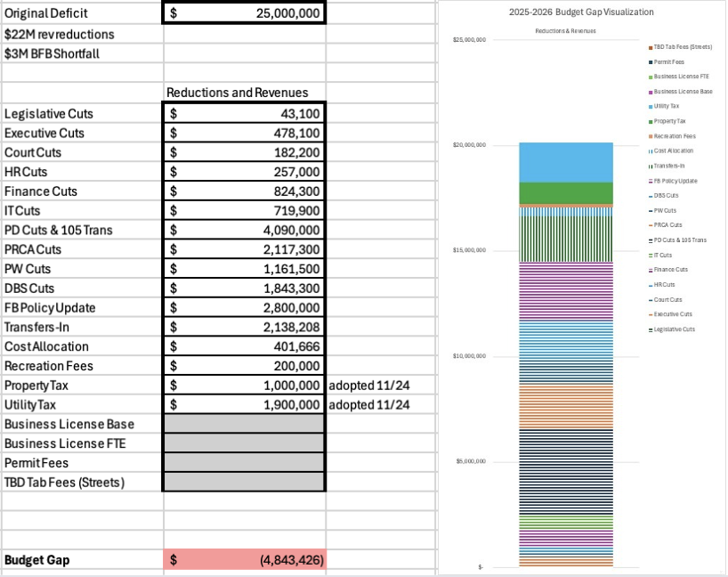The image size is (728, 577).
Task: Click the gray Permit Fees value cell
Action: 245,463
